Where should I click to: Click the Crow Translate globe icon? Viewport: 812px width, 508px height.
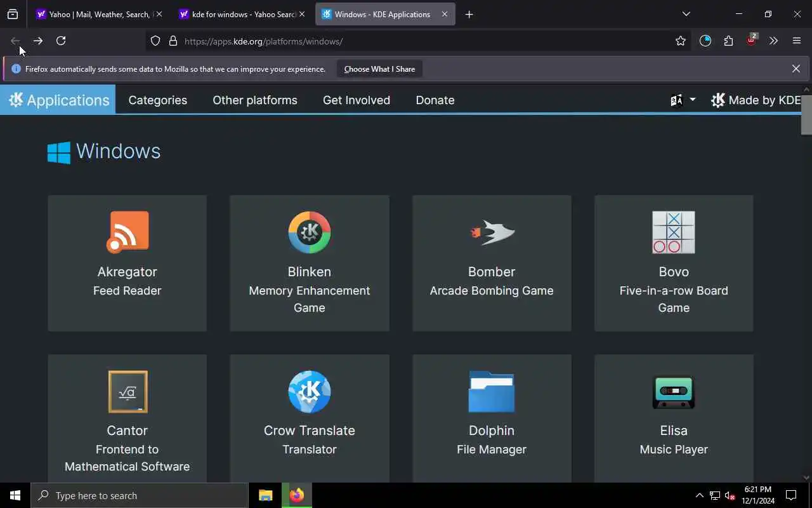point(310,392)
